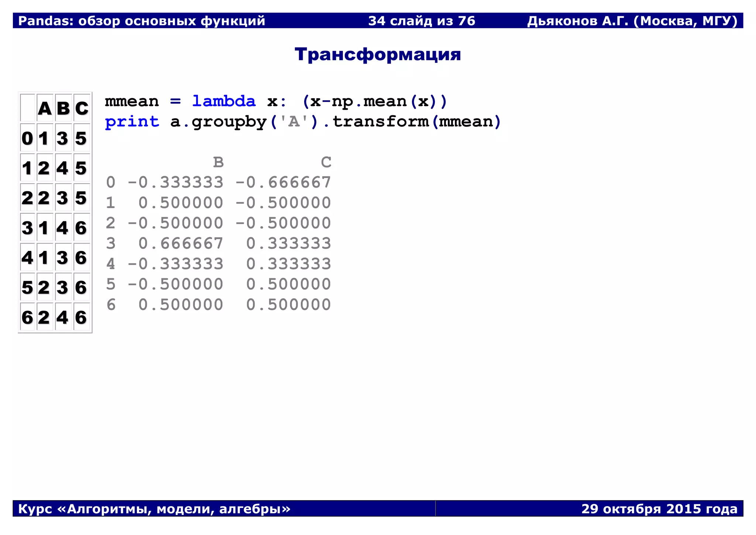
Task: Click output index label 1
Action: [x=111, y=203]
